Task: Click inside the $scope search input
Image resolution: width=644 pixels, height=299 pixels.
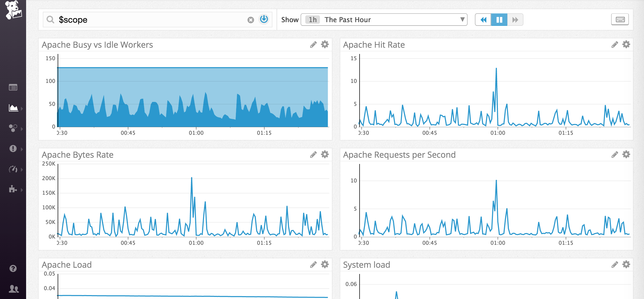Action: [x=130, y=20]
